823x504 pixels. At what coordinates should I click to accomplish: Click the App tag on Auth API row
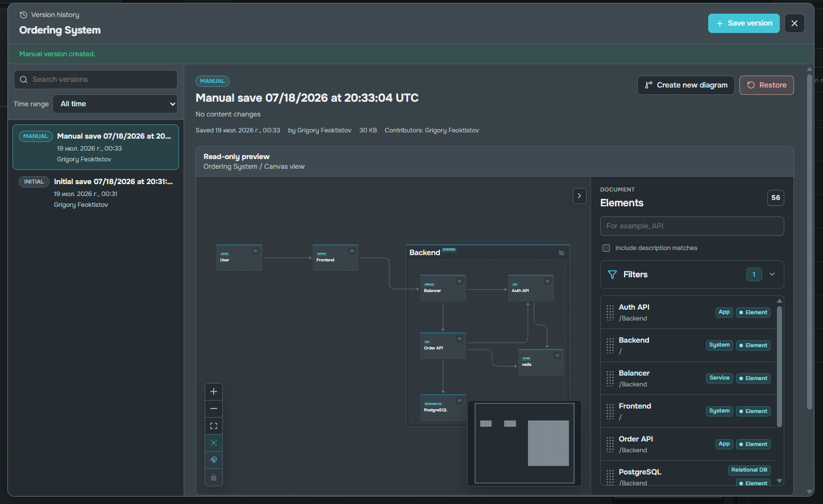724,312
